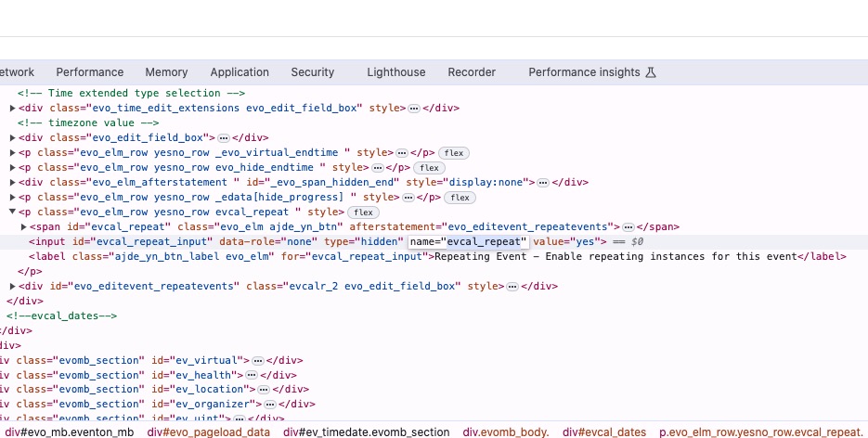Click breadcrumb div.evomb_body
This screenshot has height=438, width=868.
(506, 432)
